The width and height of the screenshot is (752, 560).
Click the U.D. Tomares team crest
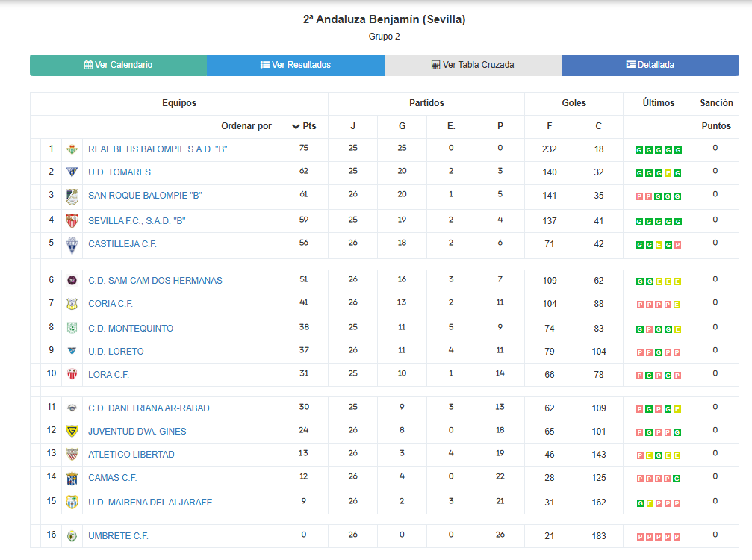(72, 172)
